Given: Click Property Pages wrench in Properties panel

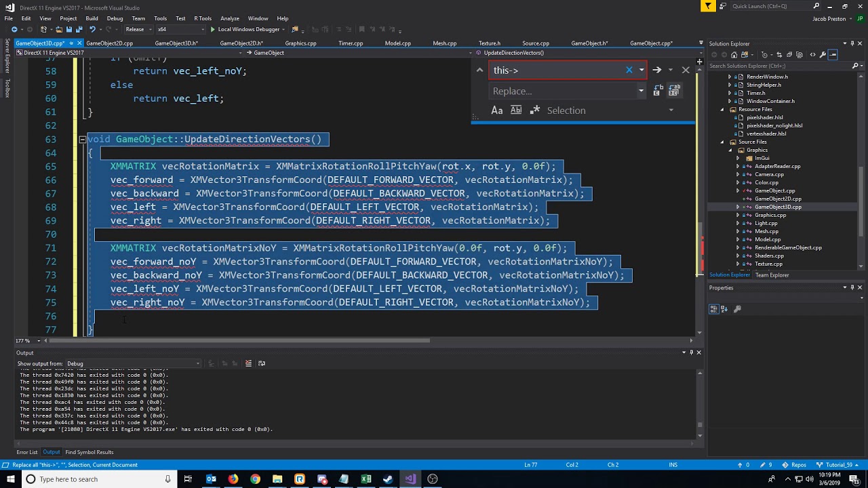Looking at the screenshot, I should click(x=737, y=309).
